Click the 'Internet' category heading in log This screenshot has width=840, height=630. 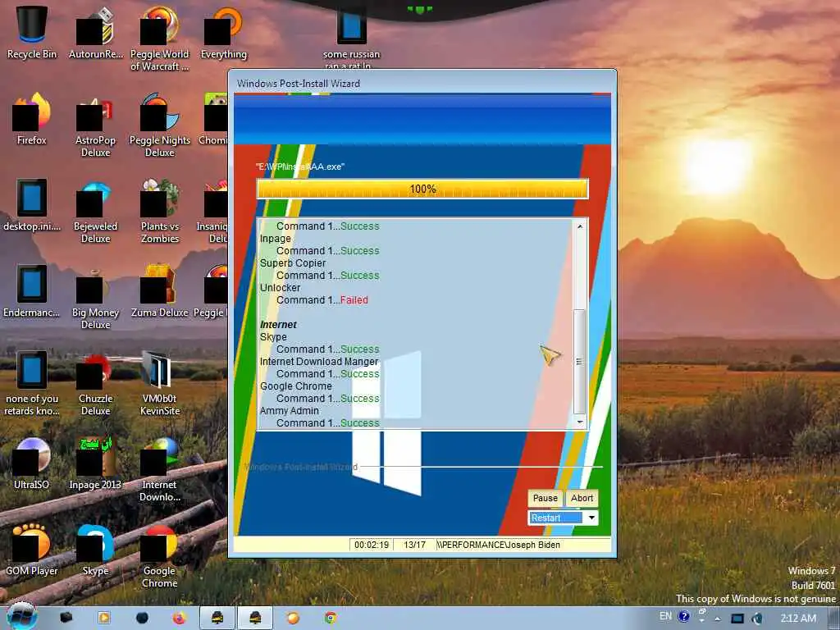point(278,325)
